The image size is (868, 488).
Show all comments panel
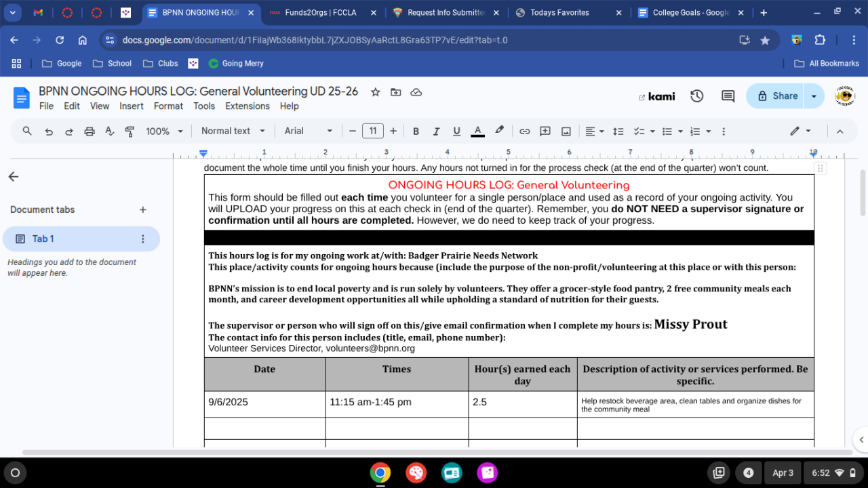pos(728,96)
